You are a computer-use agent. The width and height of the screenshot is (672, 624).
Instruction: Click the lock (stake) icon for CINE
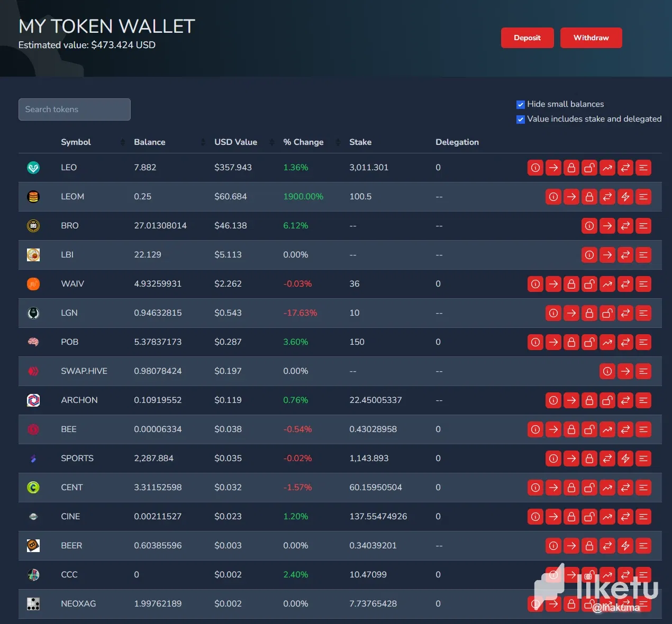click(571, 517)
